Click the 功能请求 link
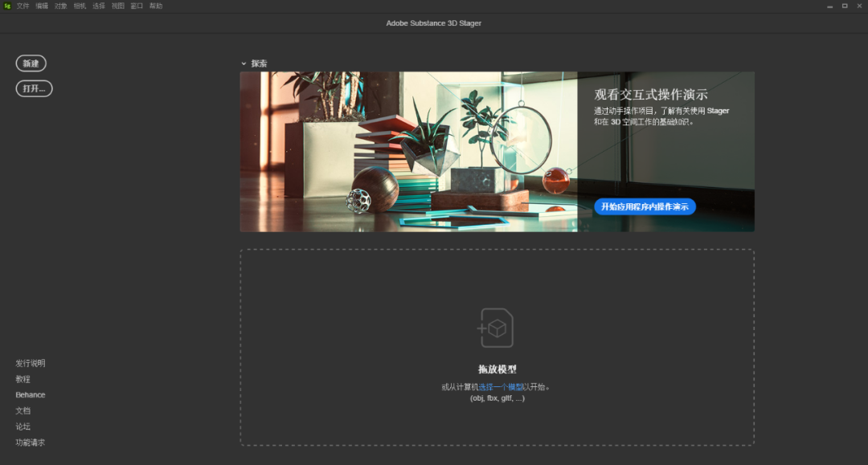 (31, 443)
